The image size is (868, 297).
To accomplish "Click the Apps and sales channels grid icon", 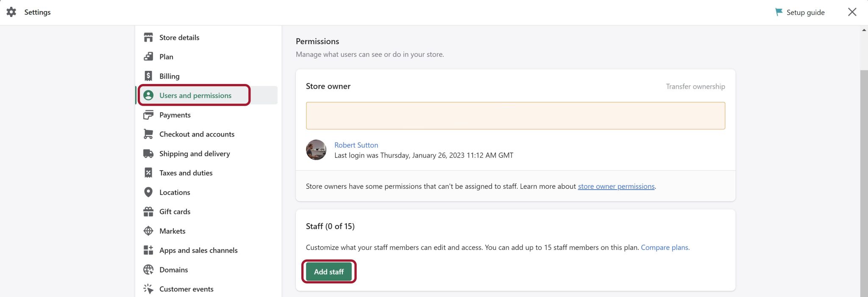I will coord(148,250).
